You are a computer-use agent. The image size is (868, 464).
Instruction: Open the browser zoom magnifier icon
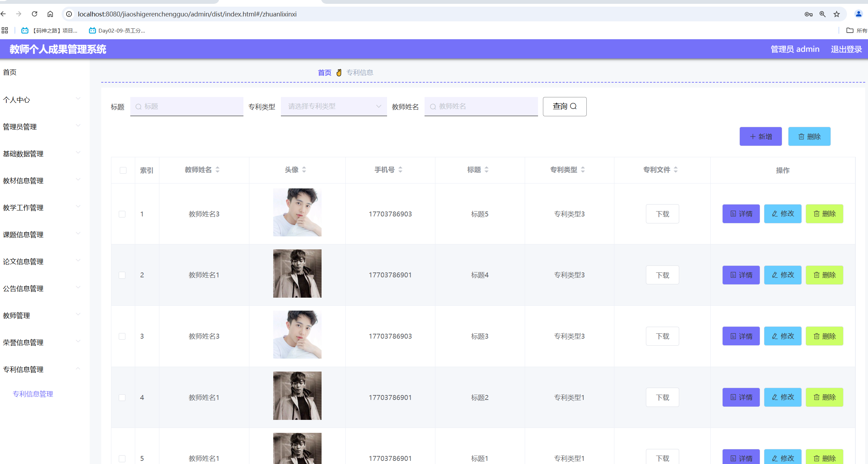pos(822,14)
